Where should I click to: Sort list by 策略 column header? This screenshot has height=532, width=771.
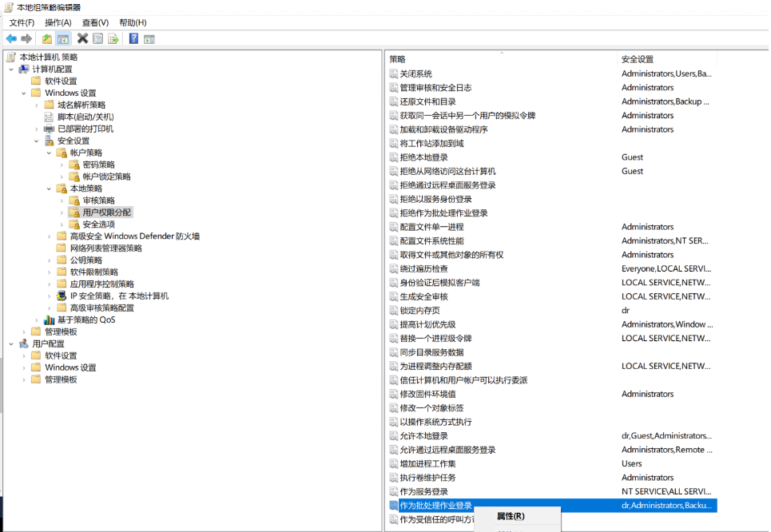click(479, 59)
